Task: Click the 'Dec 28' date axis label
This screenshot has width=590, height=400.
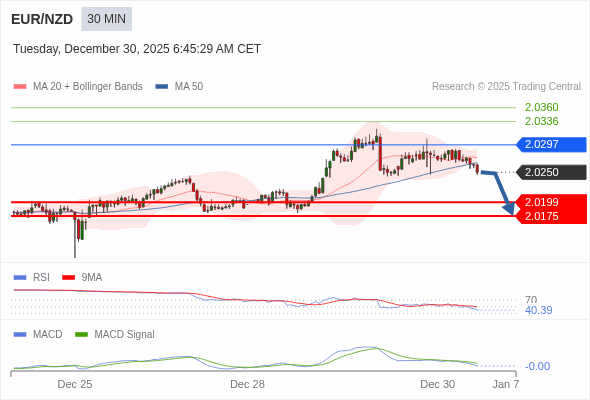Action: pyautogui.click(x=248, y=384)
